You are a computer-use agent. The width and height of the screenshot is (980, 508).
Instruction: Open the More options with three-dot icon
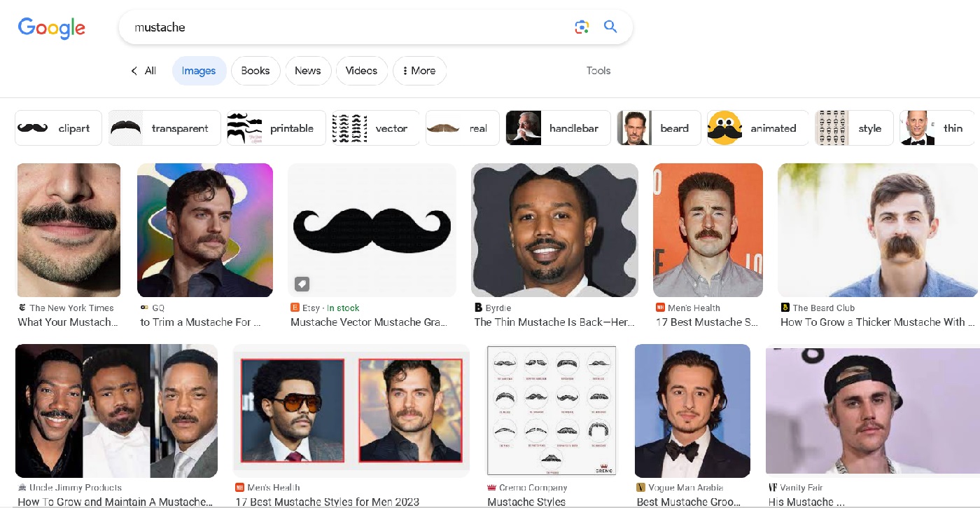[x=419, y=71]
